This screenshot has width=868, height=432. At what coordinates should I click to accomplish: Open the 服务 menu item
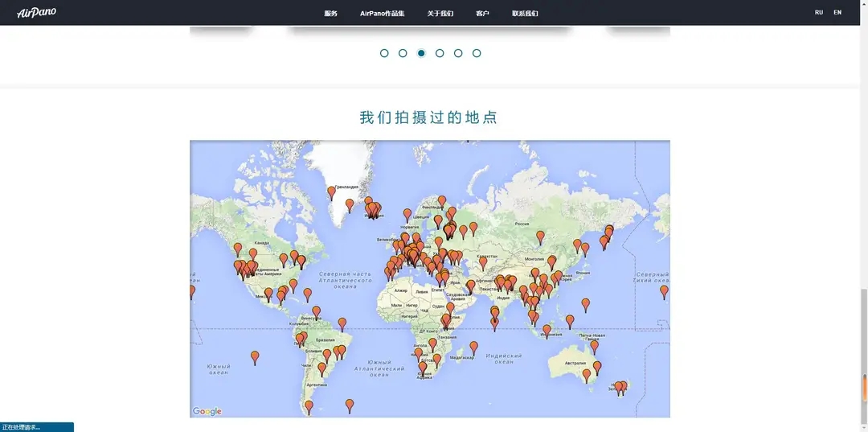(x=330, y=13)
